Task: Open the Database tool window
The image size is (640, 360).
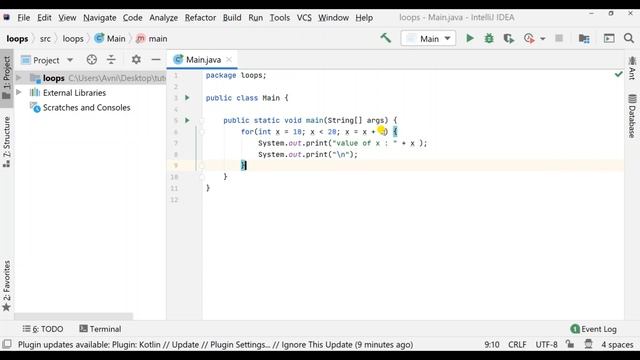Action: coord(632,116)
